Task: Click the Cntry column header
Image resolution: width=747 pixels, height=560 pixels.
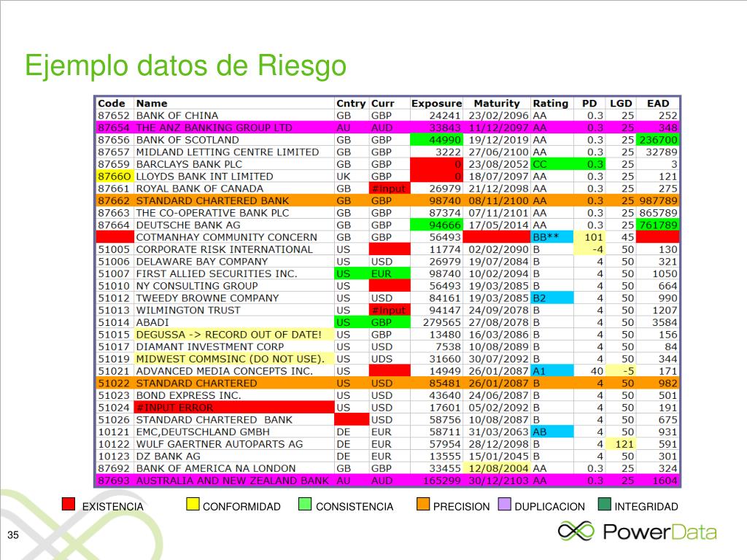Action: coord(351,104)
